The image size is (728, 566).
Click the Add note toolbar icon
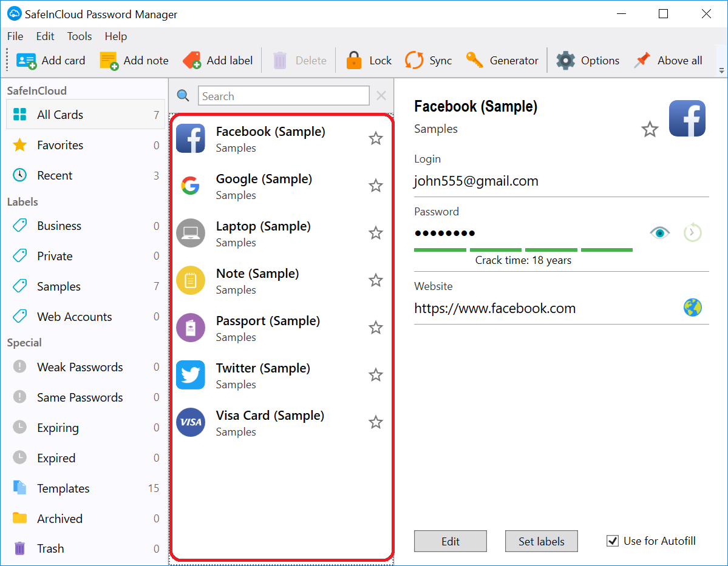click(109, 61)
